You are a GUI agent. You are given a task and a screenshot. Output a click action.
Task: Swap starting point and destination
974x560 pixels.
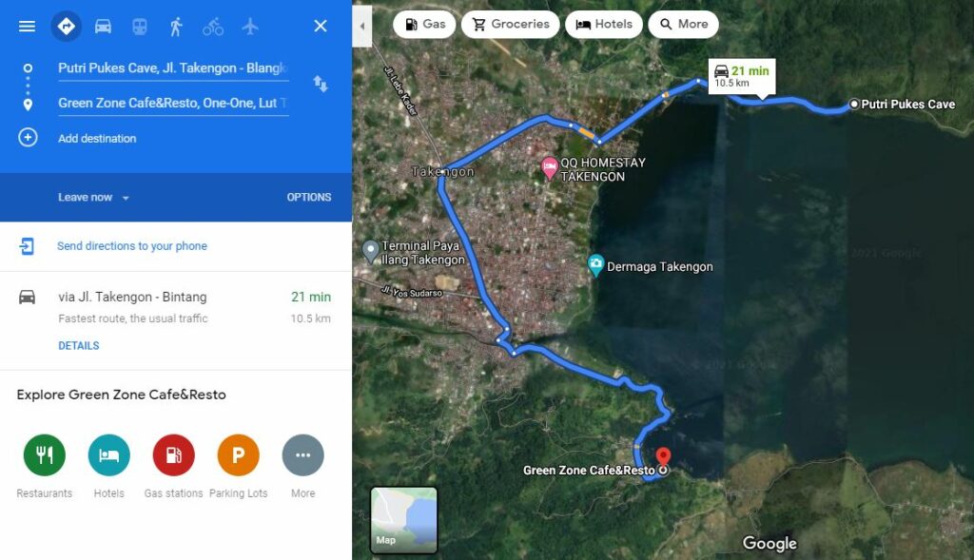(320, 84)
